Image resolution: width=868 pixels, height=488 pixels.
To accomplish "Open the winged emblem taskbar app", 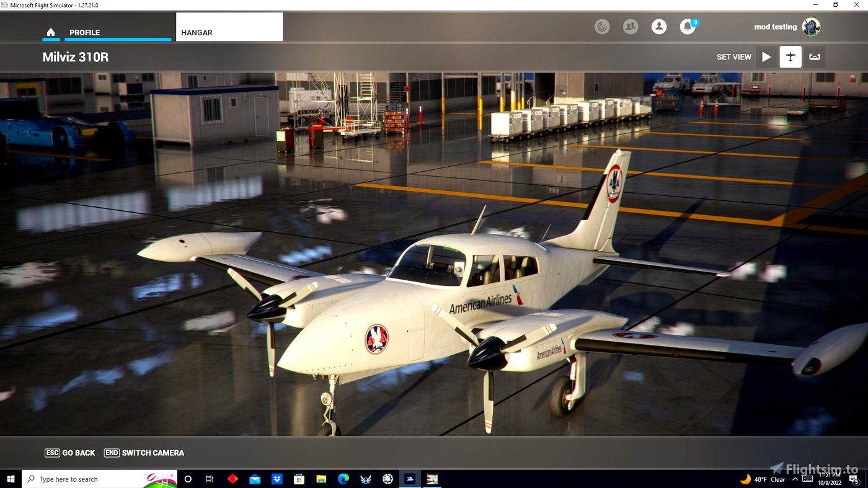I will 366,479.
